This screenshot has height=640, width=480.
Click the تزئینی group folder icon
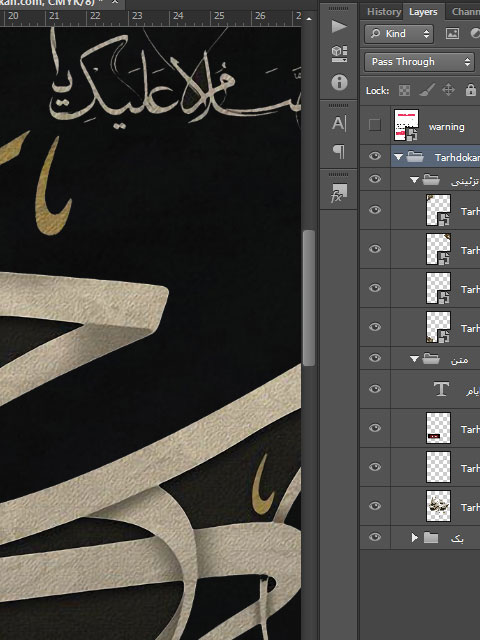pyautogui.click(x=431, y=179)
